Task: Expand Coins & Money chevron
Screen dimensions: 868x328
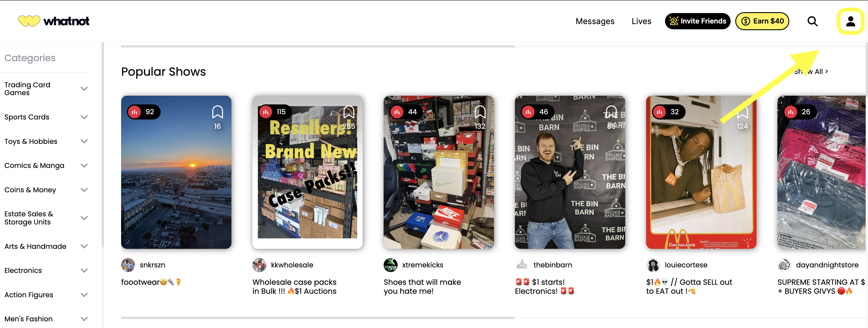Action: tap(84, 190)
